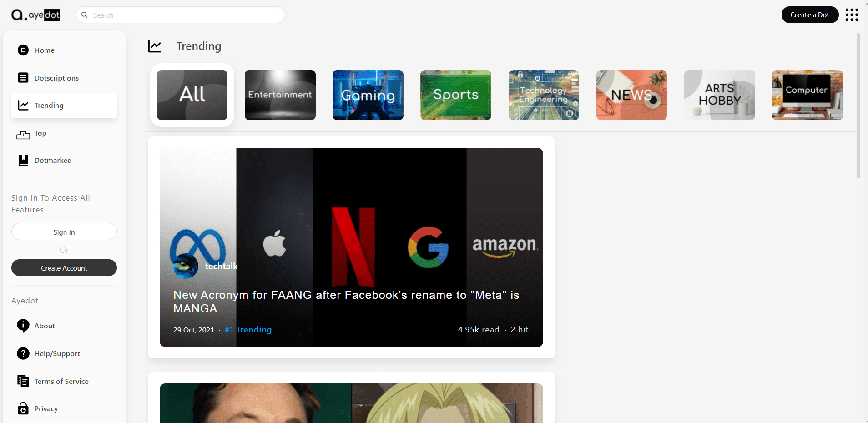
Task: Click the 2 hit count
Action: point(520,330)
